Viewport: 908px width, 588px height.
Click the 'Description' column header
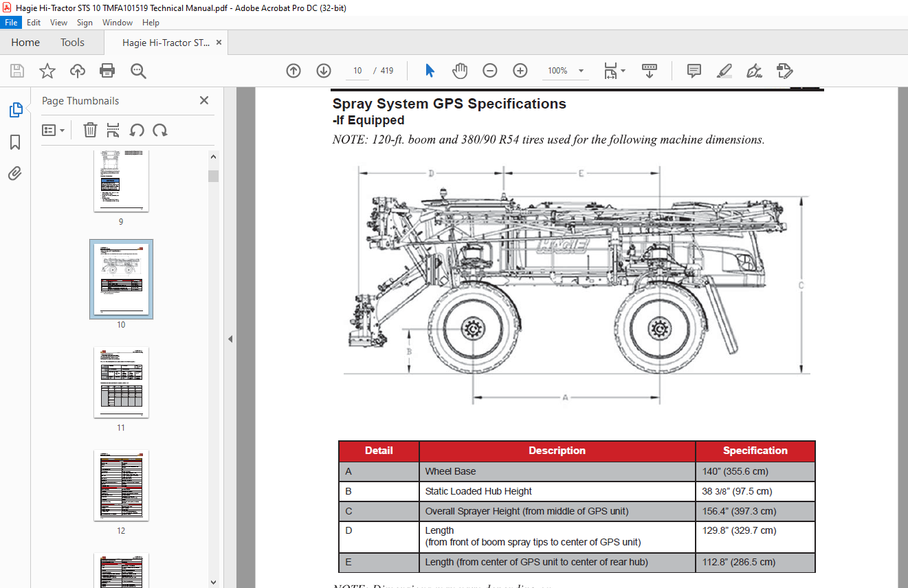[x=557, y=451]
